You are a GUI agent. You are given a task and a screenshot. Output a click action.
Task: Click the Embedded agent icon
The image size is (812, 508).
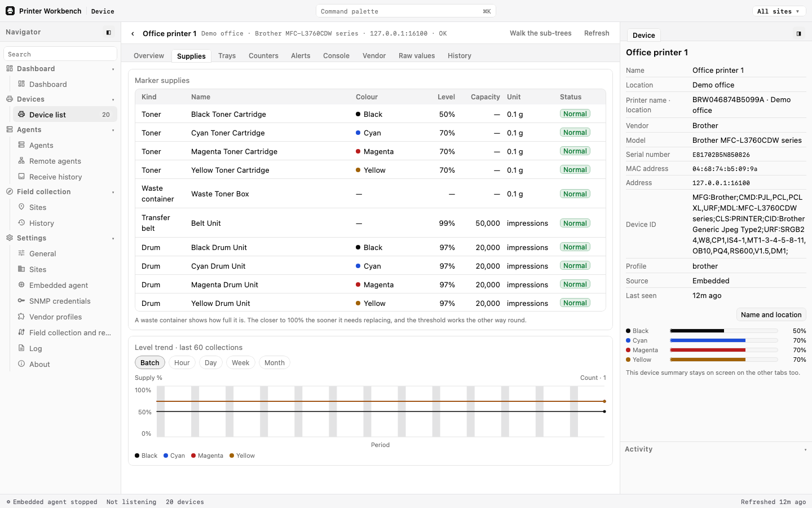click(x=21, y=285)
